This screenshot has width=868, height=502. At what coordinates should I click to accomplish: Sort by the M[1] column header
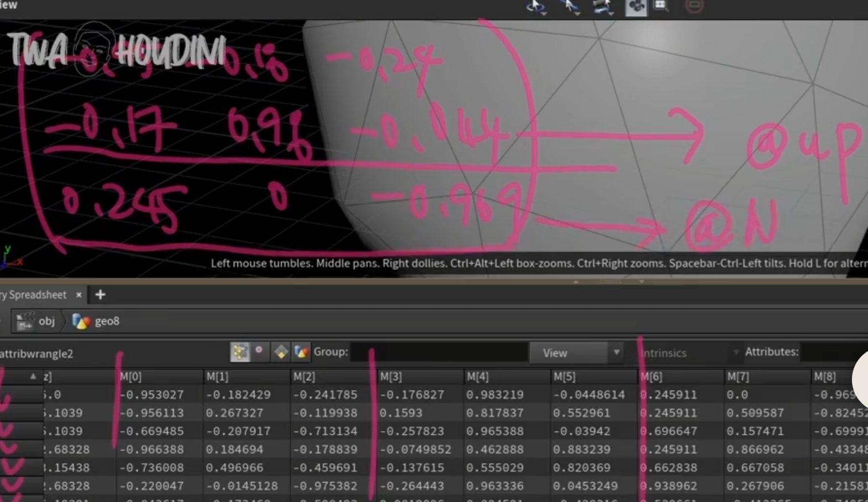click(x=247, y=377)
